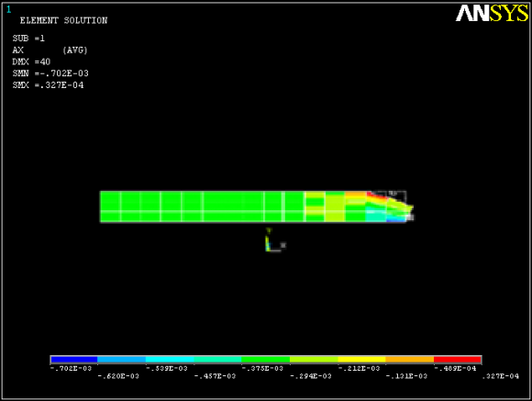Click the ELEMENT SOLUTION title text
Viewport: 532px width, 401px height.
point(63,20)
